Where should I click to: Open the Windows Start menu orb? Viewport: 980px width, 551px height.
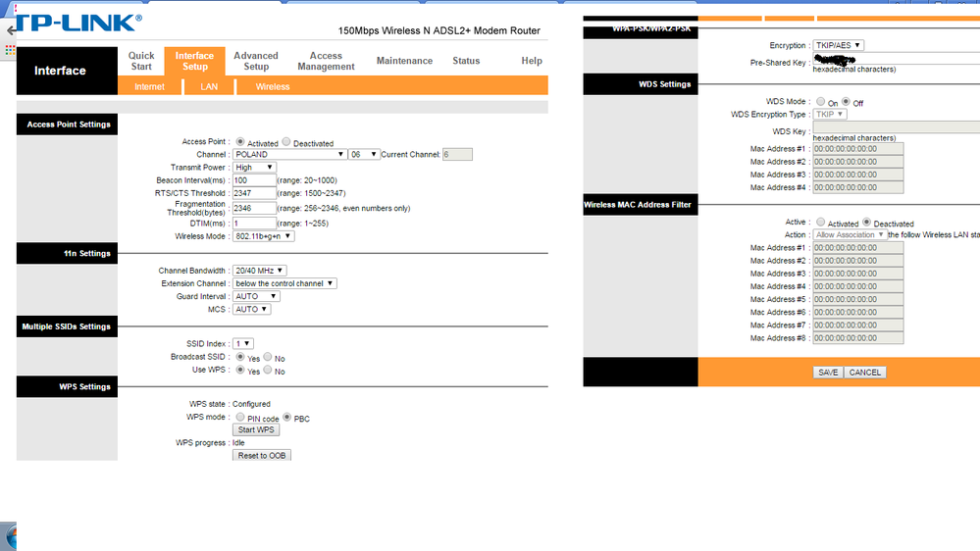[x=9, y=536]
